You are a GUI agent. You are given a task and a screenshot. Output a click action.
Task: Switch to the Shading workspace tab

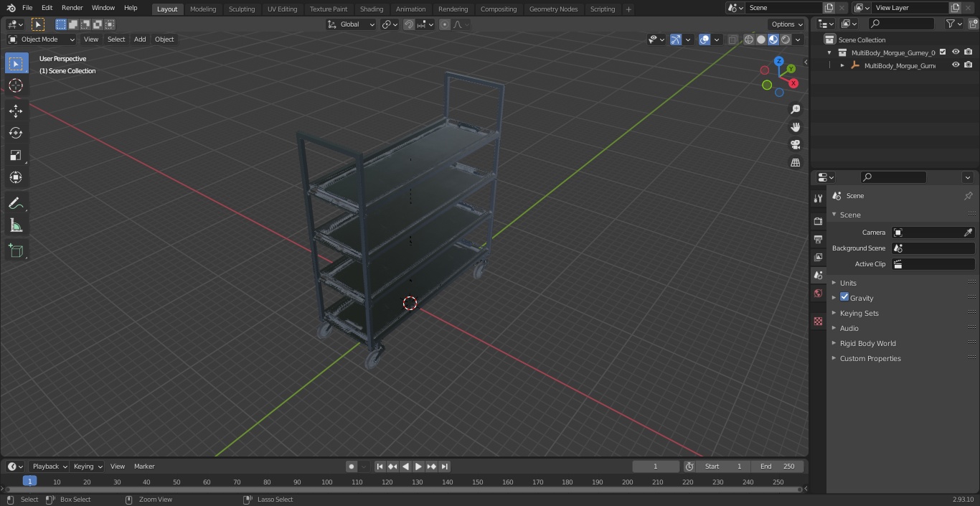(x=371, y=9)
